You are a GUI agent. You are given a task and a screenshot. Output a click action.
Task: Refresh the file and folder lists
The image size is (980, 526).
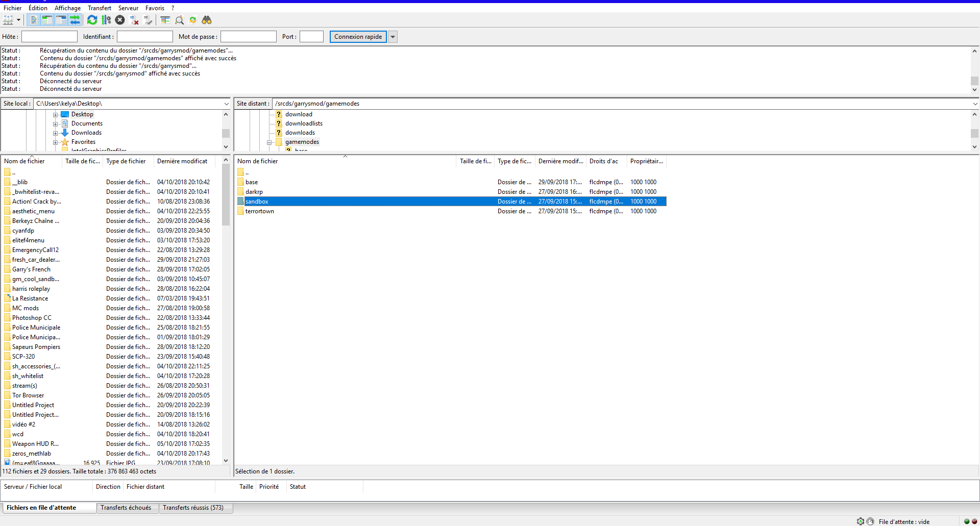click(x=92, y=20)
